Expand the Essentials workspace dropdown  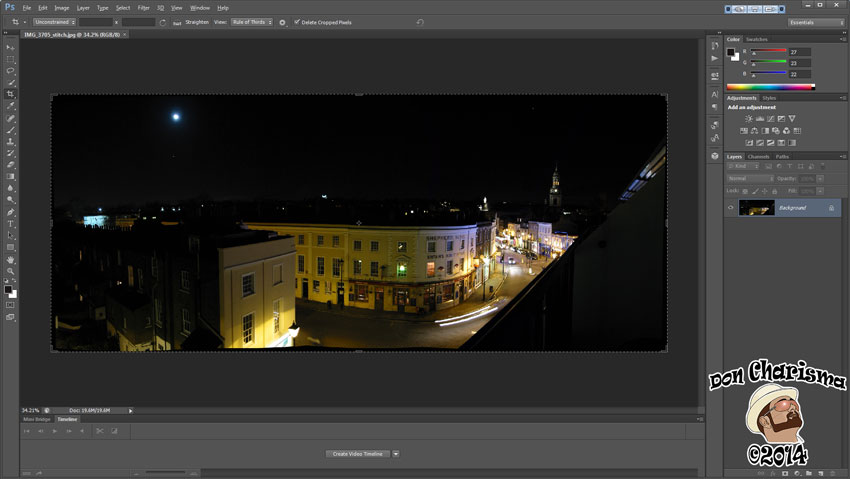(814, 22)
